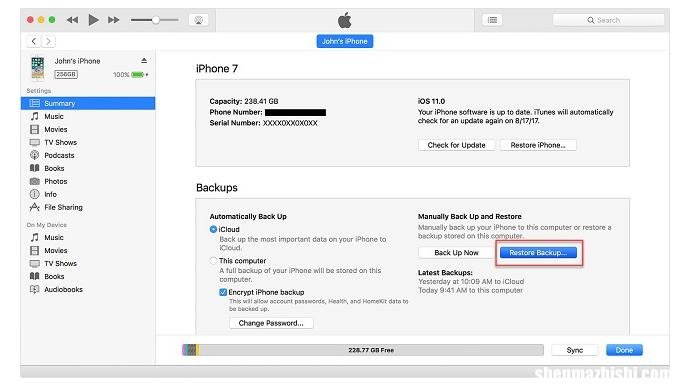Click the Sync button
The height and width of the screenshot is (390, 683).
pos(575,350)
